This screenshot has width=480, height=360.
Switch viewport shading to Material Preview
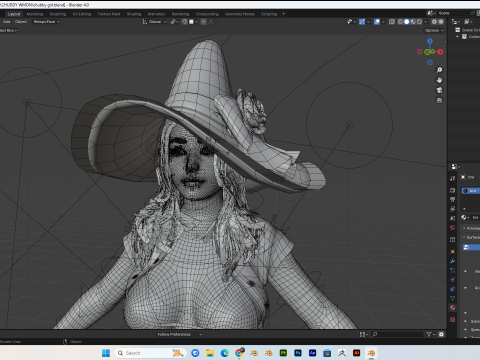click(x=413, y=22)
